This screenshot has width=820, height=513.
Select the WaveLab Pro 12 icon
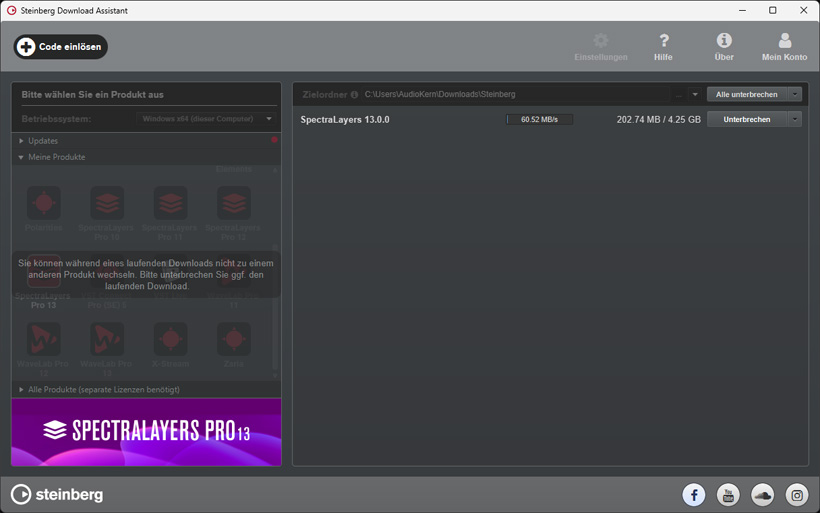click(x=43, y=339)
